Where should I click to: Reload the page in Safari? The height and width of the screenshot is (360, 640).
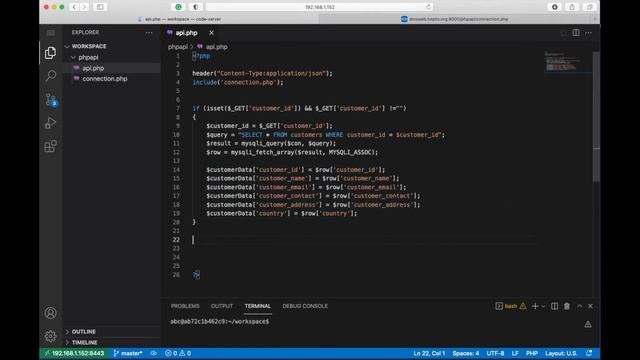point(428,7)
